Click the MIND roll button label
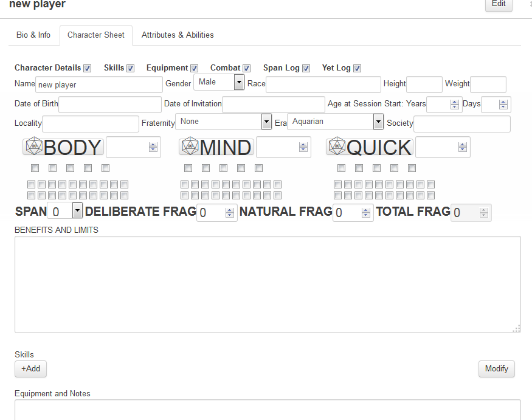 (x=226, y=147)
